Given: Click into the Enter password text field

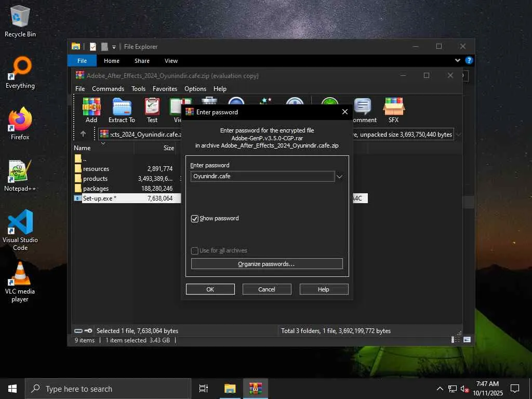Looking at the screenshot, I should click(262, 176).
